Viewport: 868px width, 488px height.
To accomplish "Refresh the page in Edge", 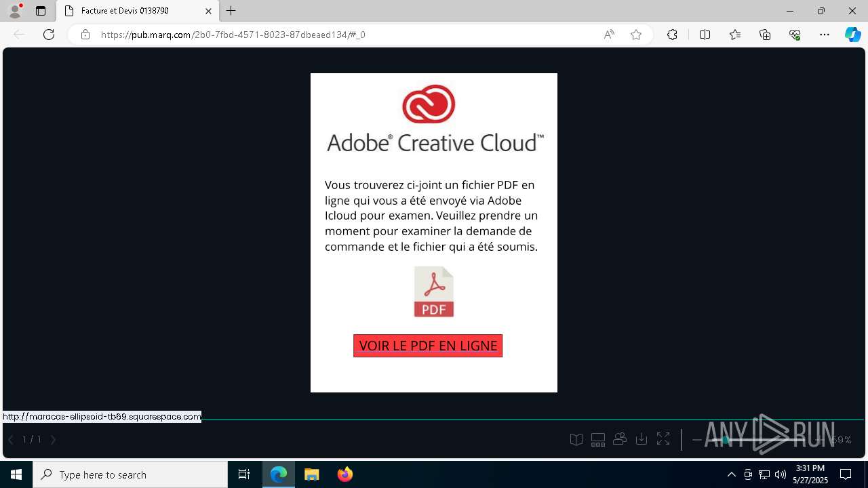I will 49,35.
